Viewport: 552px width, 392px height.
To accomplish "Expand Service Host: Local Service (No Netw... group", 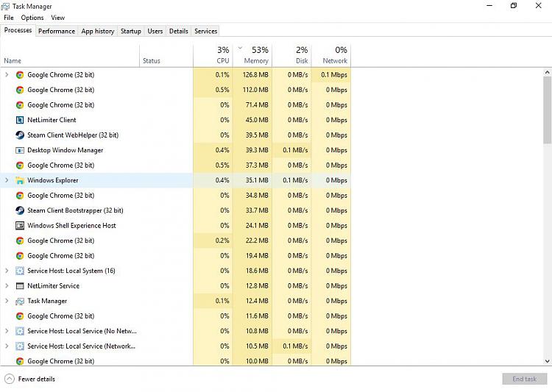I will pyautogui.click(x=7, y=331).
